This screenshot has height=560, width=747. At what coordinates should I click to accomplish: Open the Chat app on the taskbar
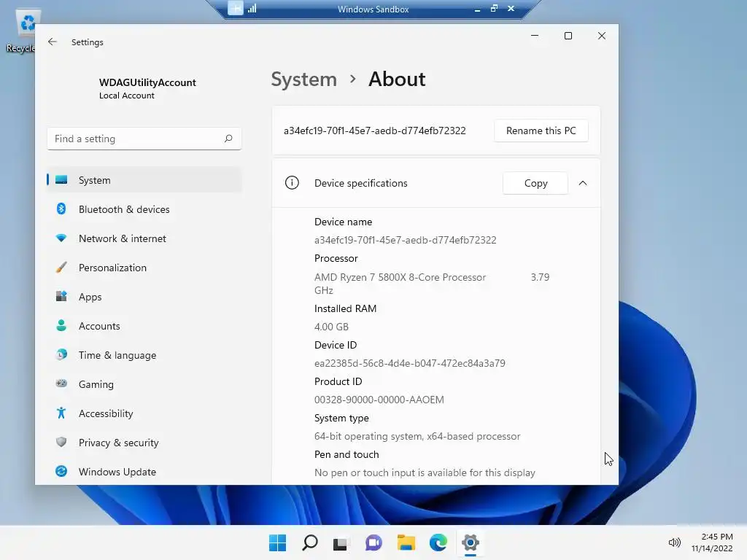tap(373, 542)
